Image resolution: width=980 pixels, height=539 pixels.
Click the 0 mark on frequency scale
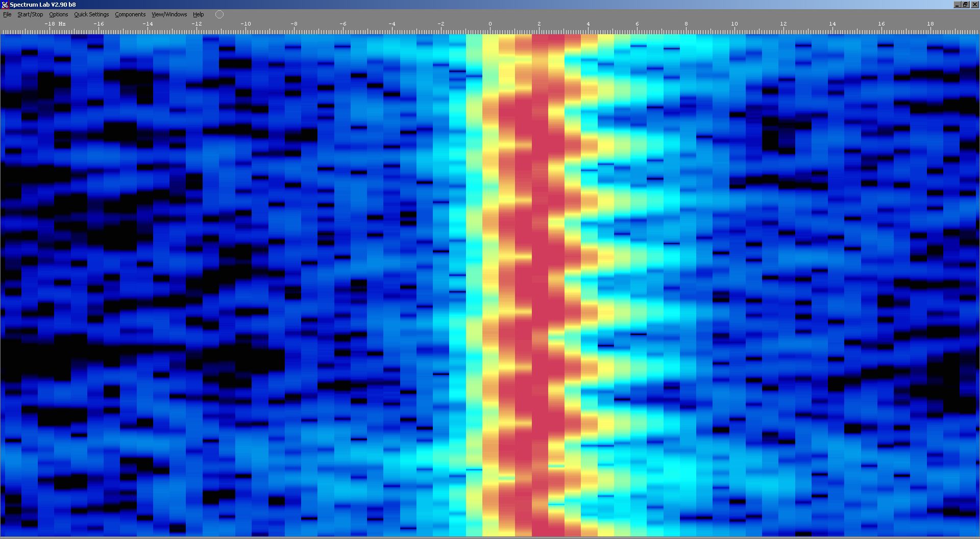click(x=490, y=24)
